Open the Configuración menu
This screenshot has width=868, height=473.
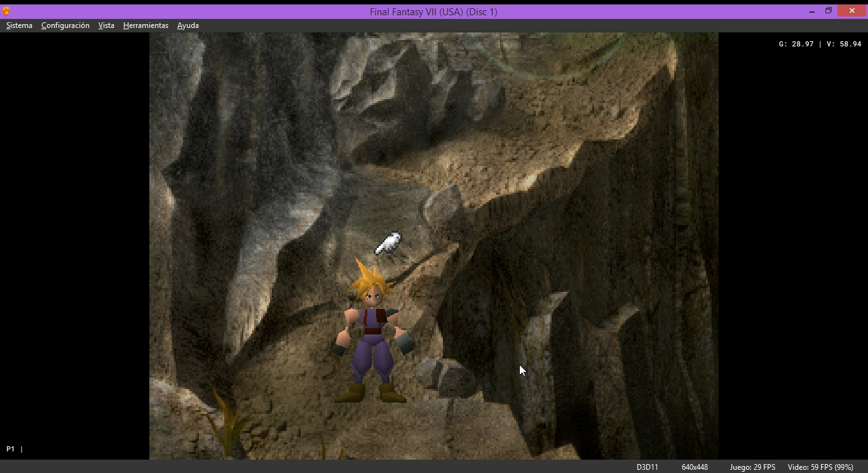(x=65, y=25)
